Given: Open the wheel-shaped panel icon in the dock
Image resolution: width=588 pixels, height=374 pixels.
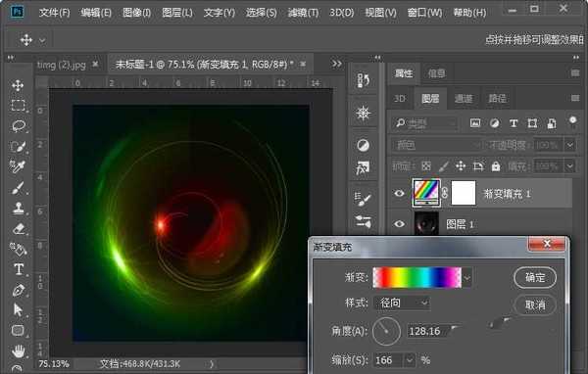Looking at the screenshot, I should (x=363, y=113).
